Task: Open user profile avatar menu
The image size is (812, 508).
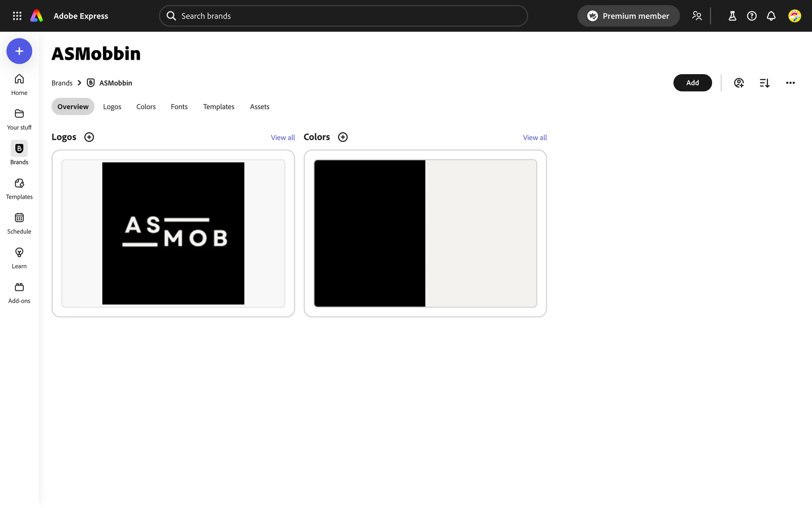Action: pyautogui.click(x=794, y=16)
